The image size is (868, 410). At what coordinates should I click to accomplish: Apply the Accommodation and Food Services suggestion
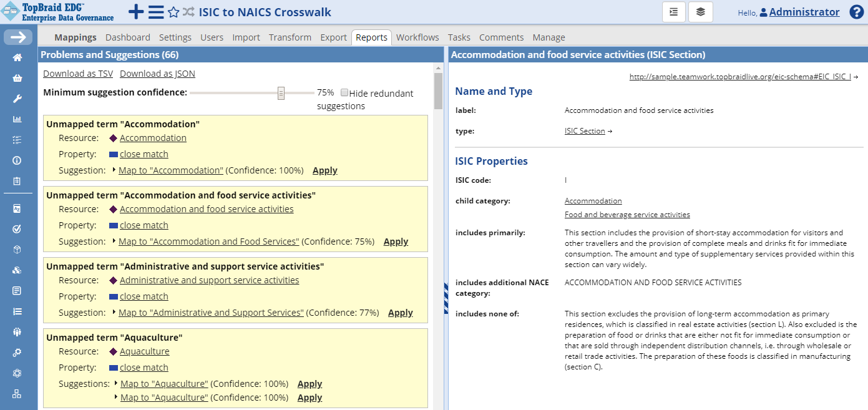coord(396,242)
